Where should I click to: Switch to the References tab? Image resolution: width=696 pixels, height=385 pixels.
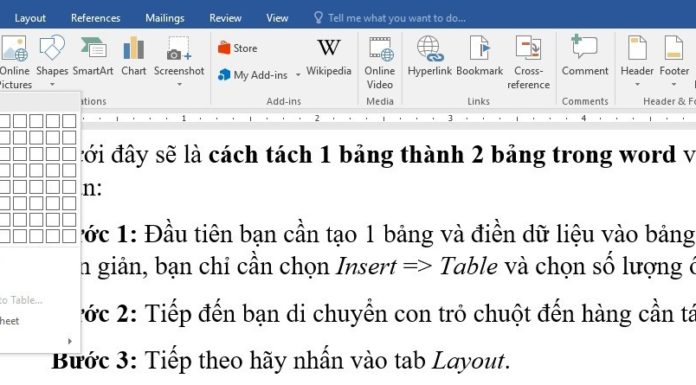pyautogui.click(x=95, y=18)
